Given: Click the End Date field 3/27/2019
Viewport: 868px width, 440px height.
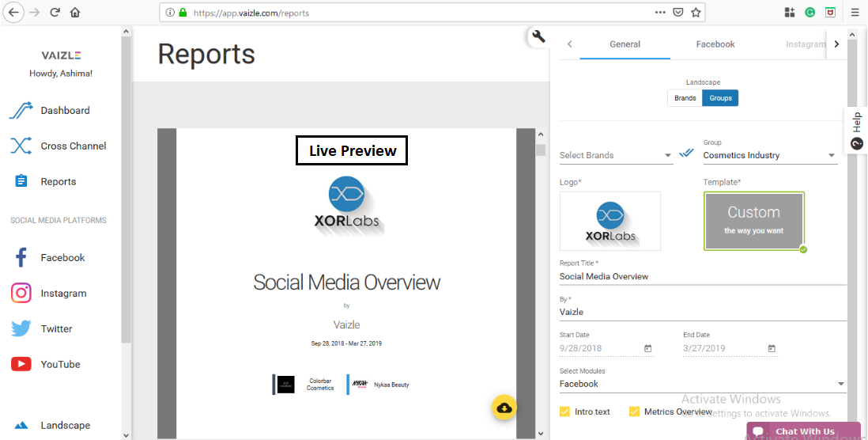Looking at the screenshot, I should pyautogui.click(x=730, y=348).
